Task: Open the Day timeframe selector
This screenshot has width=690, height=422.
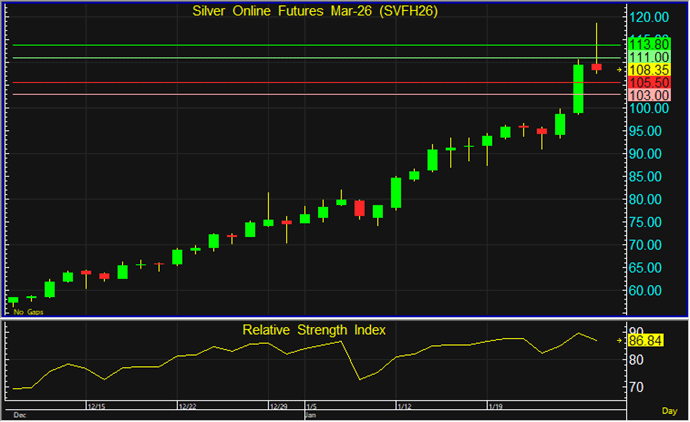Action: pos(669,411)
